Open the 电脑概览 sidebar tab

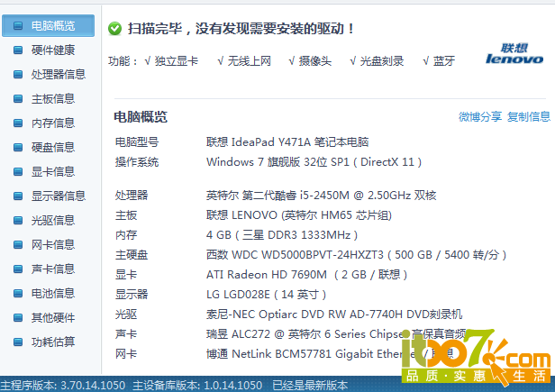[x=48, y=25]
